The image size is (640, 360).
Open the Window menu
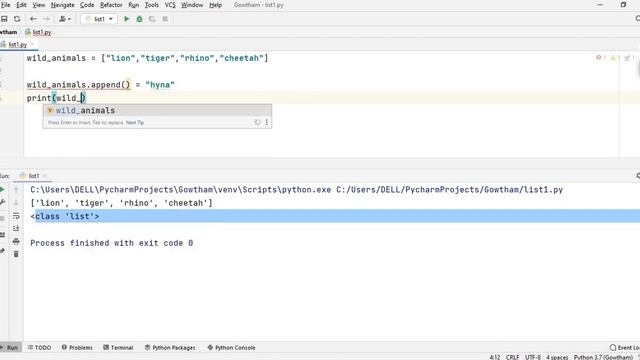tap(192, 5)
